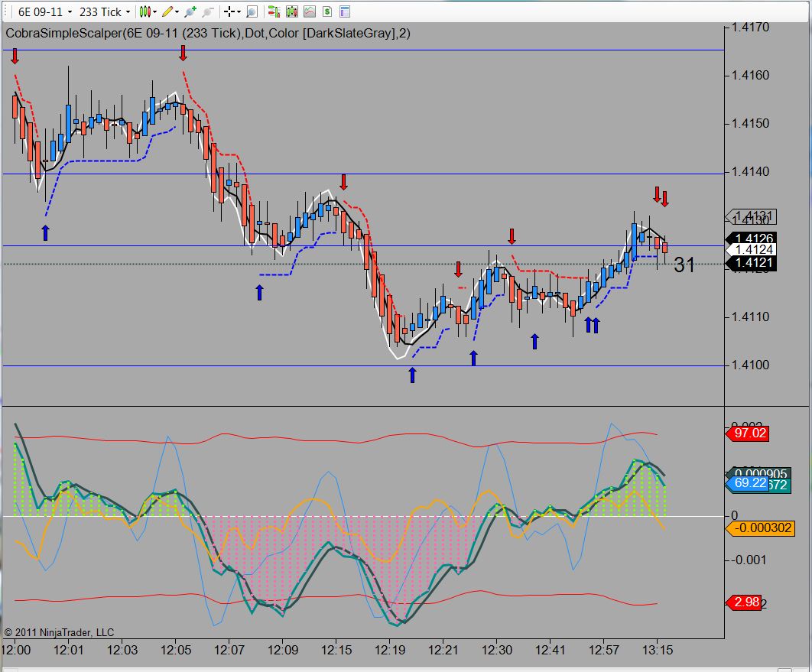Click the 13:15 time axis label

tap(657, 650)
